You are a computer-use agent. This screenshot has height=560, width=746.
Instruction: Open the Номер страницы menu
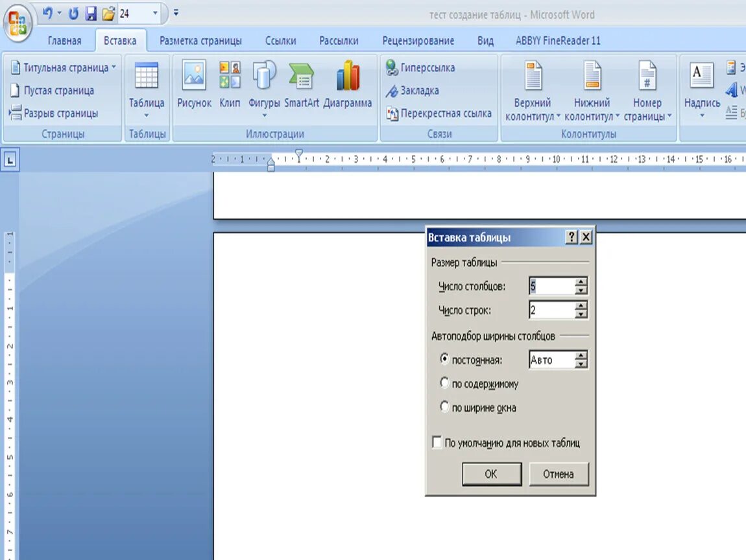[647, 90]
